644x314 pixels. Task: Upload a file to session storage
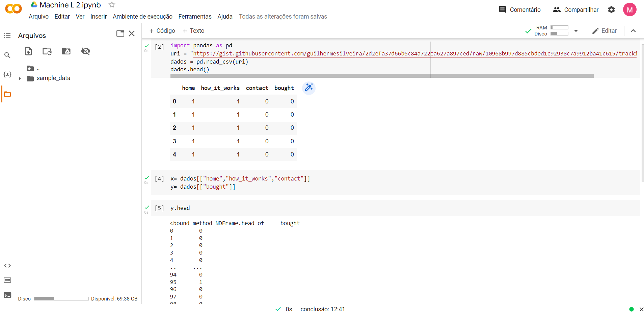28,51
